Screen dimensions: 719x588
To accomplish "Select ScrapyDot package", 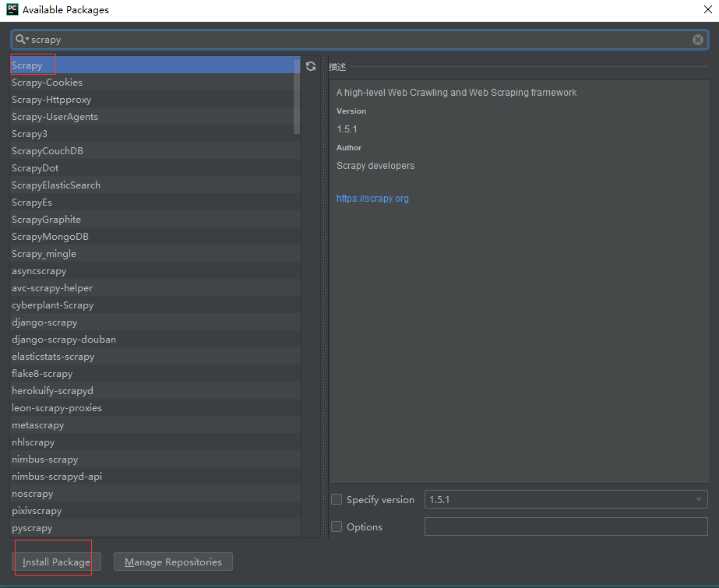I will [155, 168].
